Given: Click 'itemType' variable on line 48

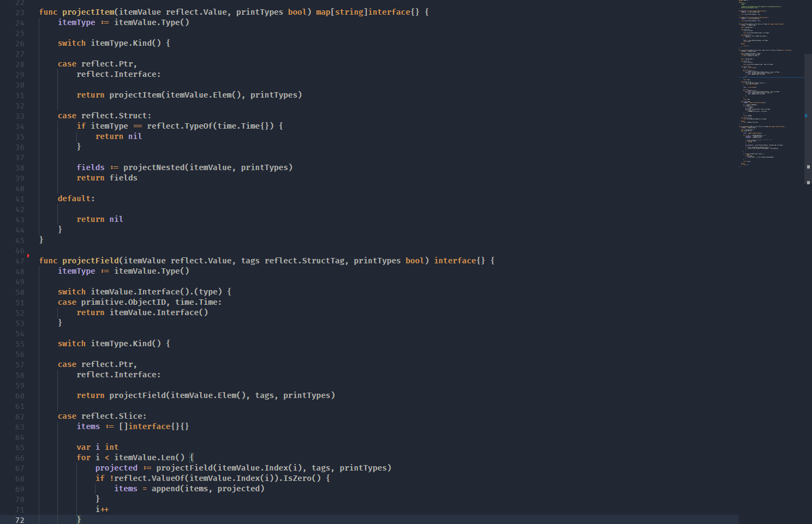Looking at the screenshot, I should click(x=76, y=271).
